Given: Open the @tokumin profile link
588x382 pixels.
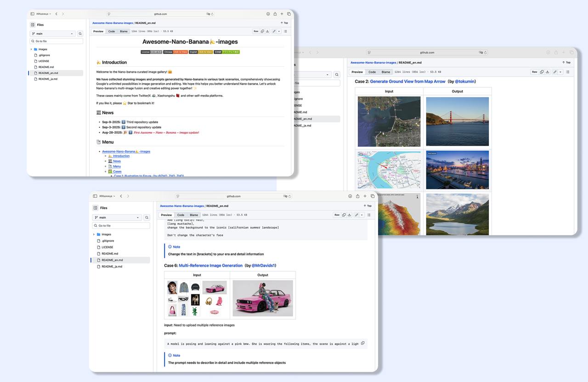Looking at the screenshot, I should coord(464,81).
